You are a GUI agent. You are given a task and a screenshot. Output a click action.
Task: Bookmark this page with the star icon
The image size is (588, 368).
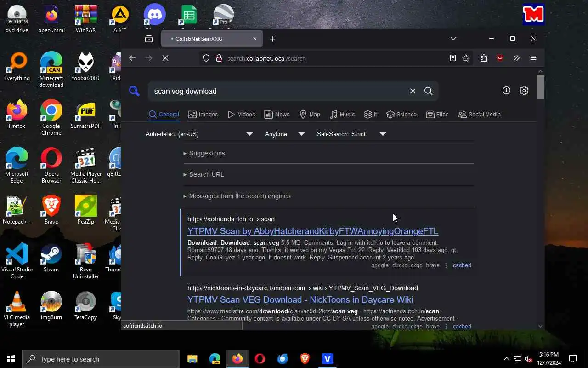point(466,58)
